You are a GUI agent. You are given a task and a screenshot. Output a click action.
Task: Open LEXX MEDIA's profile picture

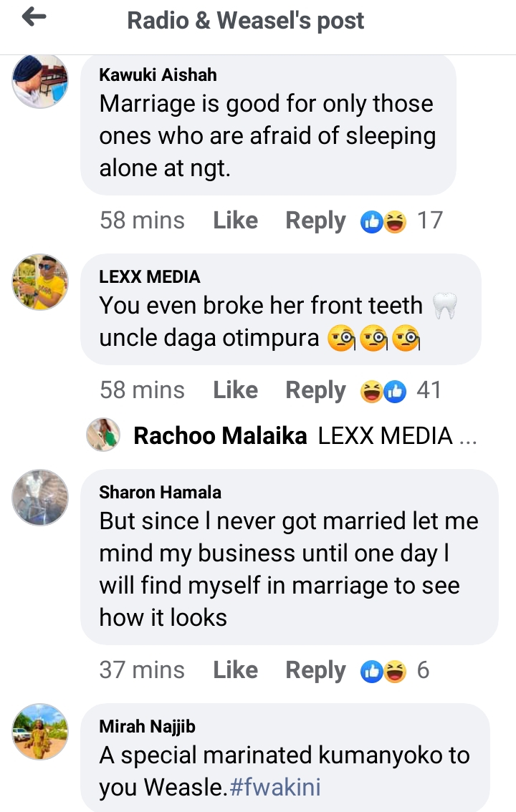coord(40,282)
